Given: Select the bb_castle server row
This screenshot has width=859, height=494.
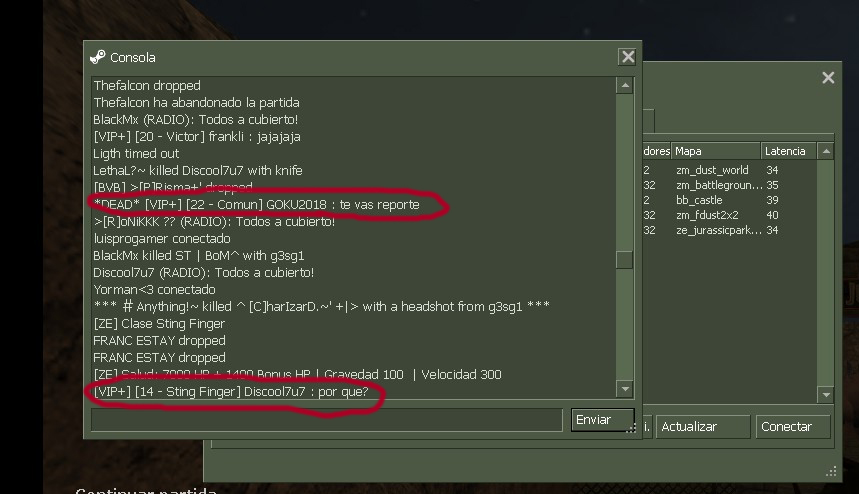Looking at the screenshot, I should point(730,200).
